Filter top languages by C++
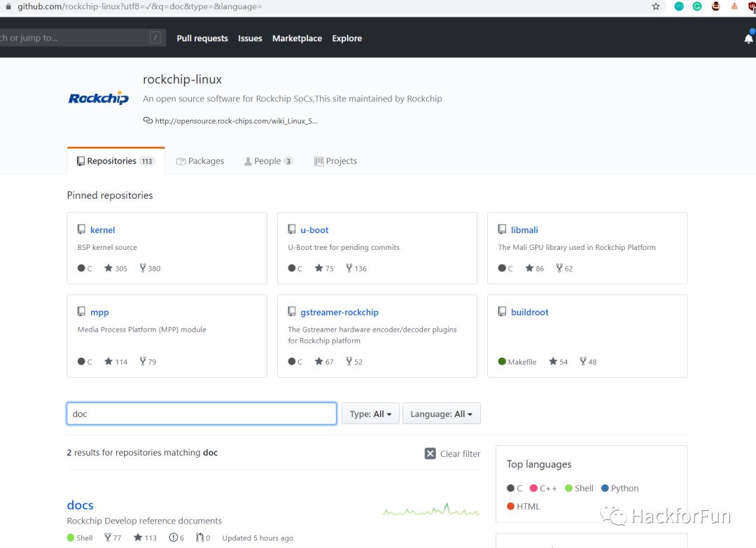756x548 pixels. tap(543, 489)
